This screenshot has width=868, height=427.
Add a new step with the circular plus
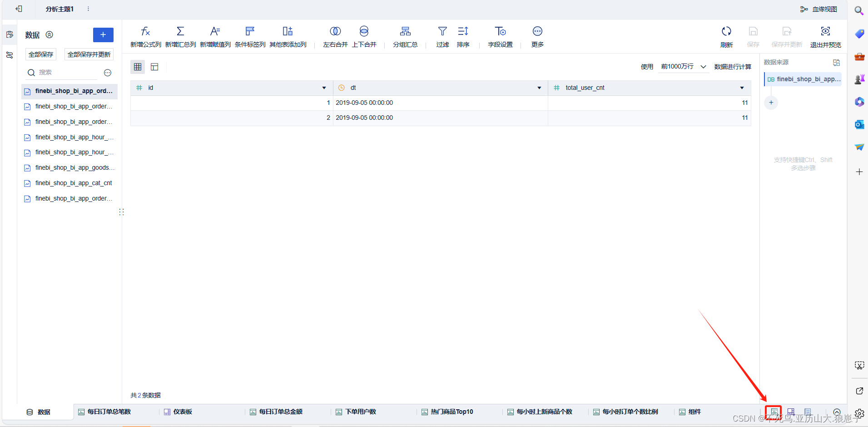coord(771,103)
